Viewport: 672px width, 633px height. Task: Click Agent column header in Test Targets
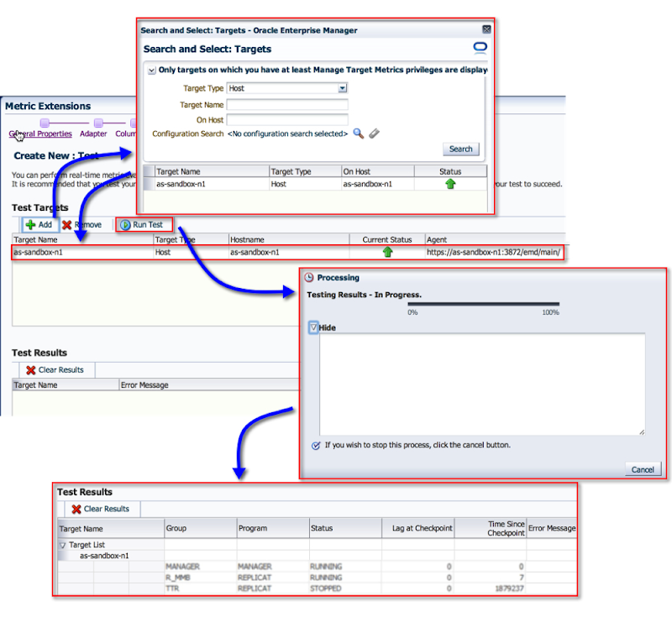(x=495, y=240)
